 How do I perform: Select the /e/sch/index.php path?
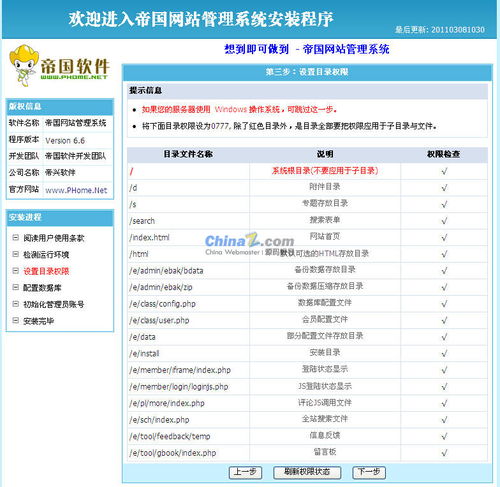159,420
